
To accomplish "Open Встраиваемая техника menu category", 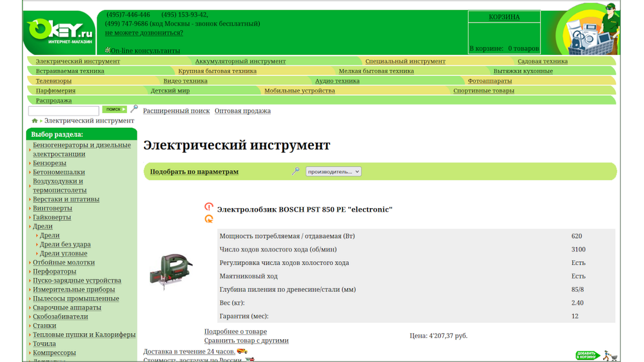I will click(70, 71).
